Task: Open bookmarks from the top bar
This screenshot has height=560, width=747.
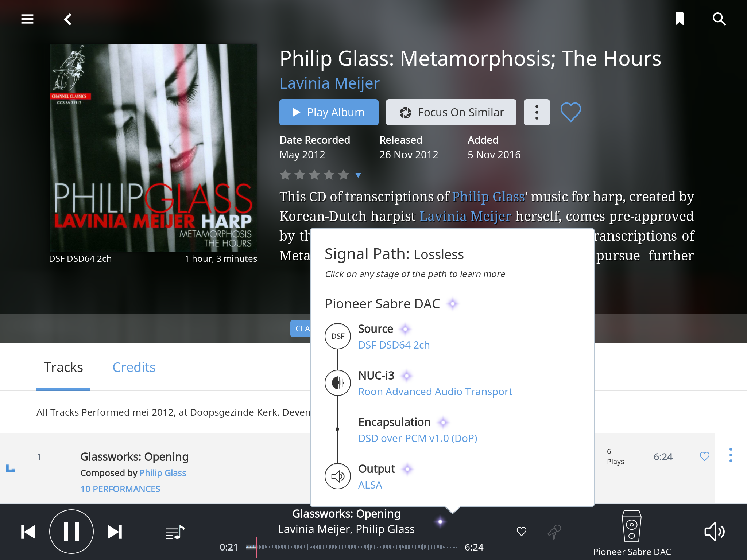Action: tap(679, 19)
